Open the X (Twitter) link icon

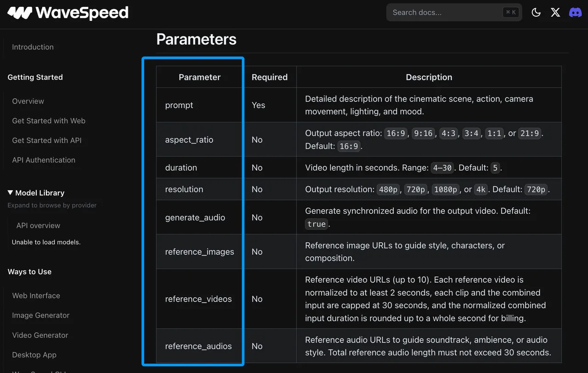555,12
